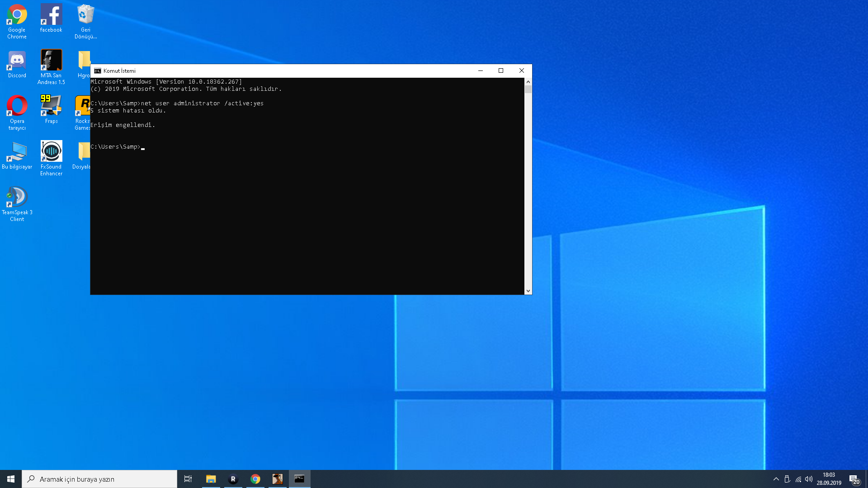The width and height of the screenshot is (868, 488).
Task: Open Komut İstemi title bar system menu icon
Action: (97, 70)
